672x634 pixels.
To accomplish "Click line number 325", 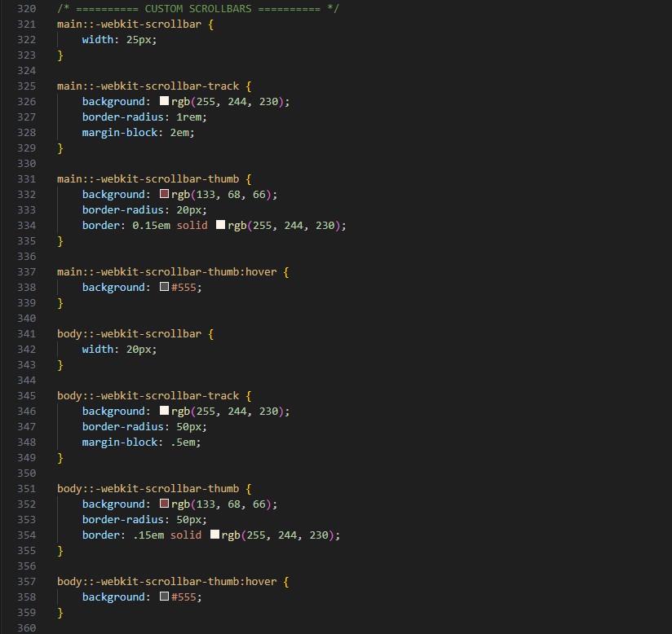I will (x=27, y=86).
